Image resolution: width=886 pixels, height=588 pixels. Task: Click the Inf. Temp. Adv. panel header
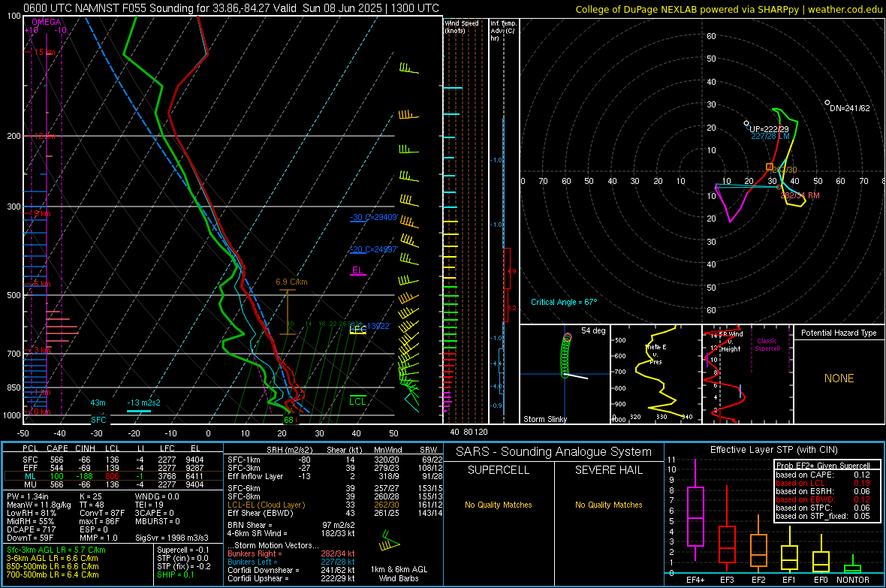click(503, 31)
